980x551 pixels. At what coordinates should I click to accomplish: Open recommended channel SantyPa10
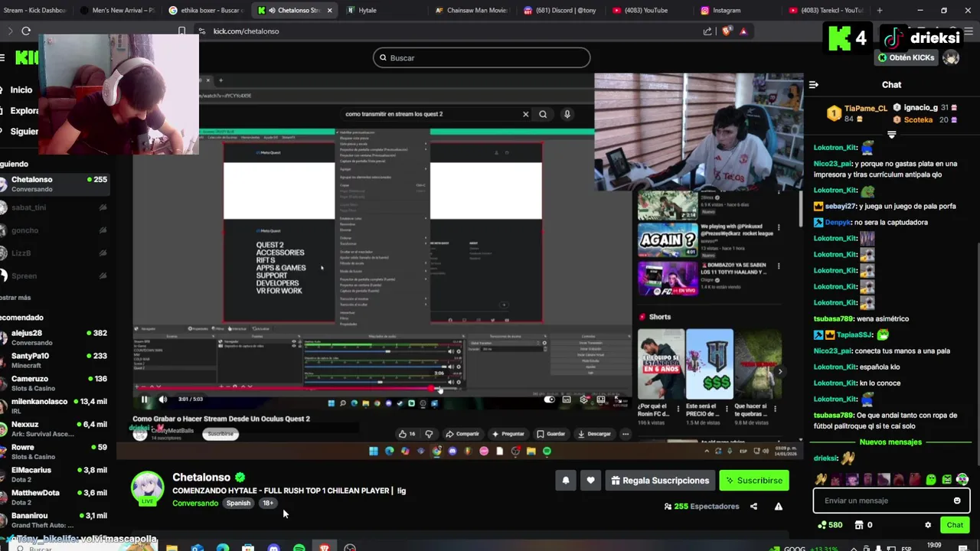54,360
